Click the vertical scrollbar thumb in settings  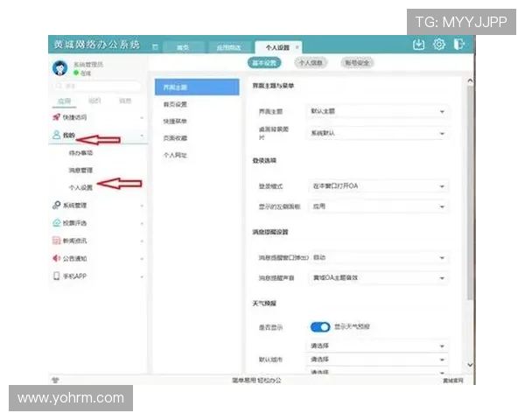point(470,192)
